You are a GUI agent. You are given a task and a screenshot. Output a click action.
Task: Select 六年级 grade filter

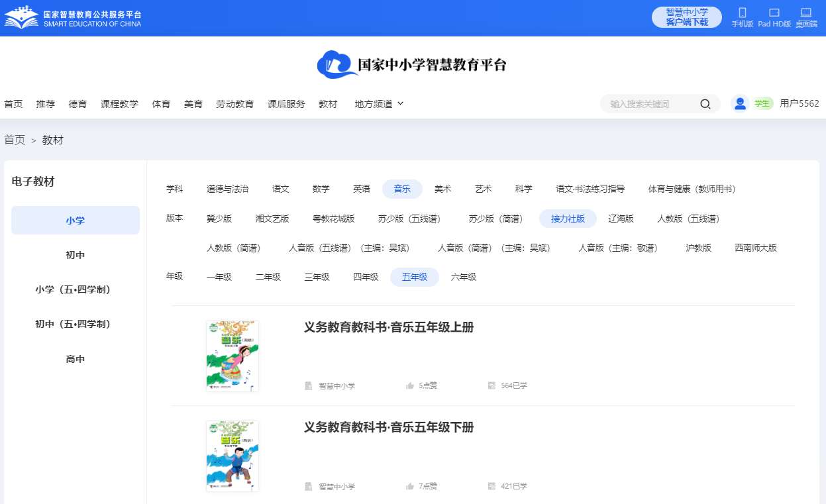point(464,277)
